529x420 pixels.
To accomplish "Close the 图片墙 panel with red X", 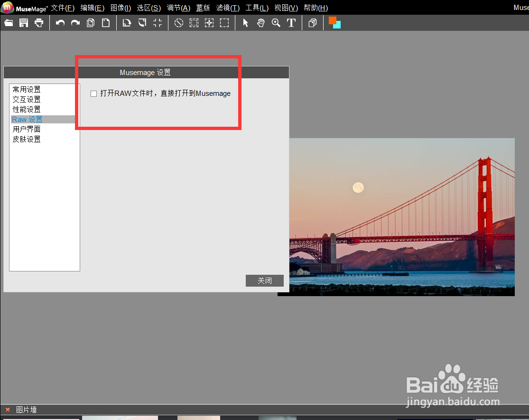I will 8,410.
